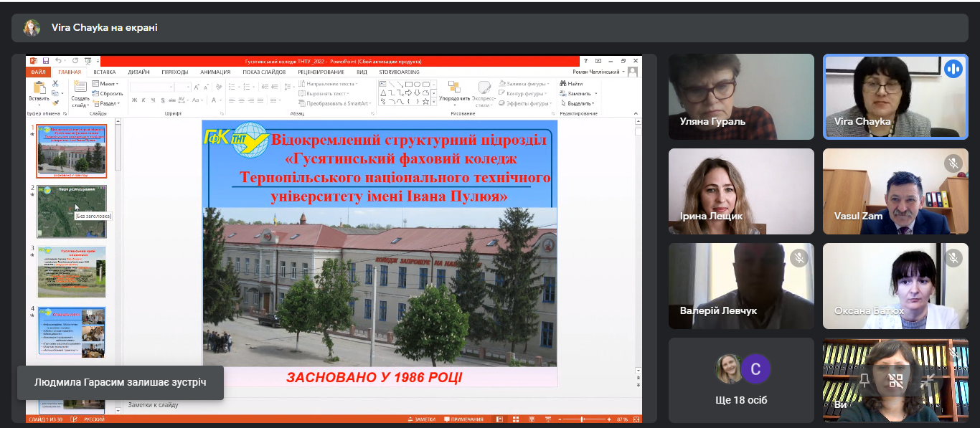980x428 pixels.
Task: Click the increase font size icon
Action: tap(197, 87)
